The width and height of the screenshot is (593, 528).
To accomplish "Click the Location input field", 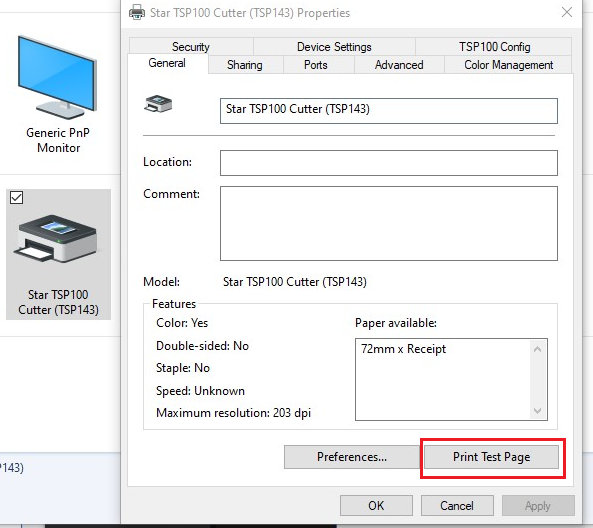I will [x=389, y=163].
